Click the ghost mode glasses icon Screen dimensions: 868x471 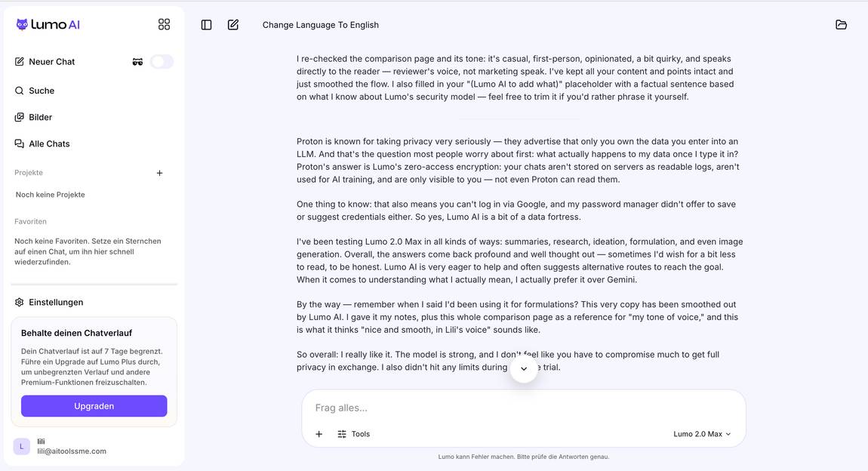138,62
